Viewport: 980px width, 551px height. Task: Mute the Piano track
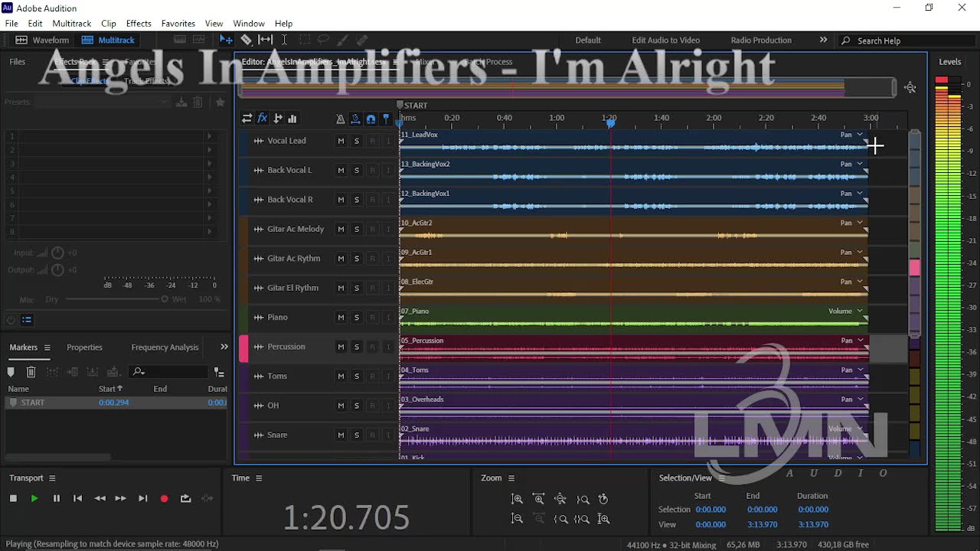point(341,318)
